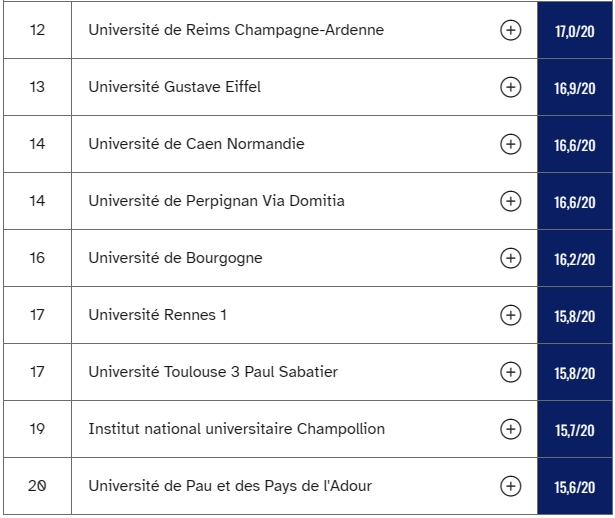Image resolution: width=615 pixels, height=518 pixels.
Task: Click plus icon for Institut national universitaire Champollion
Action: (x=510, y=429)
